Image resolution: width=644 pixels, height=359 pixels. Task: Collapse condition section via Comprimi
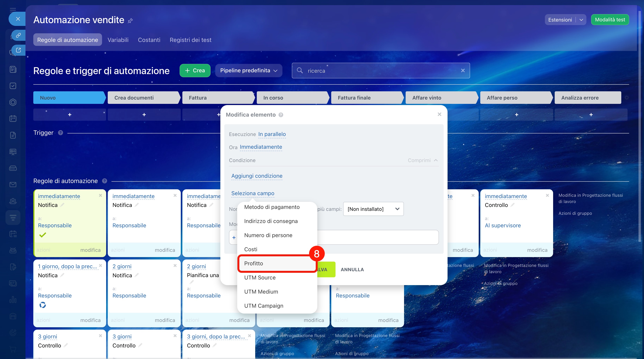pos(422,160)
